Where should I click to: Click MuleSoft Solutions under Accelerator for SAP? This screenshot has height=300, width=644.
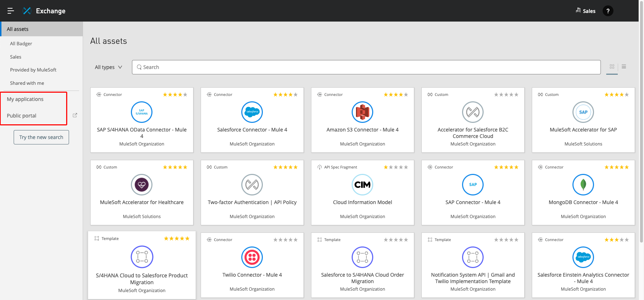(x=583, y=144)
